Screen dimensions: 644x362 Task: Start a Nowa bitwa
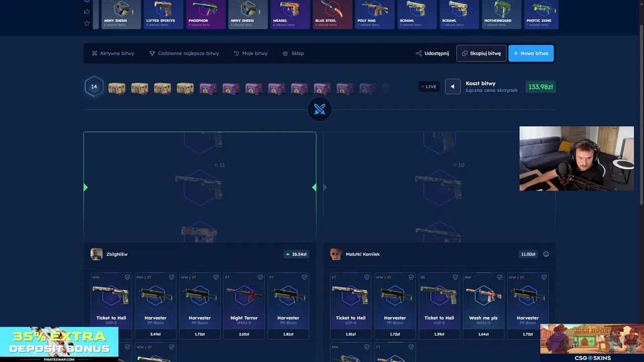(531, 53)
